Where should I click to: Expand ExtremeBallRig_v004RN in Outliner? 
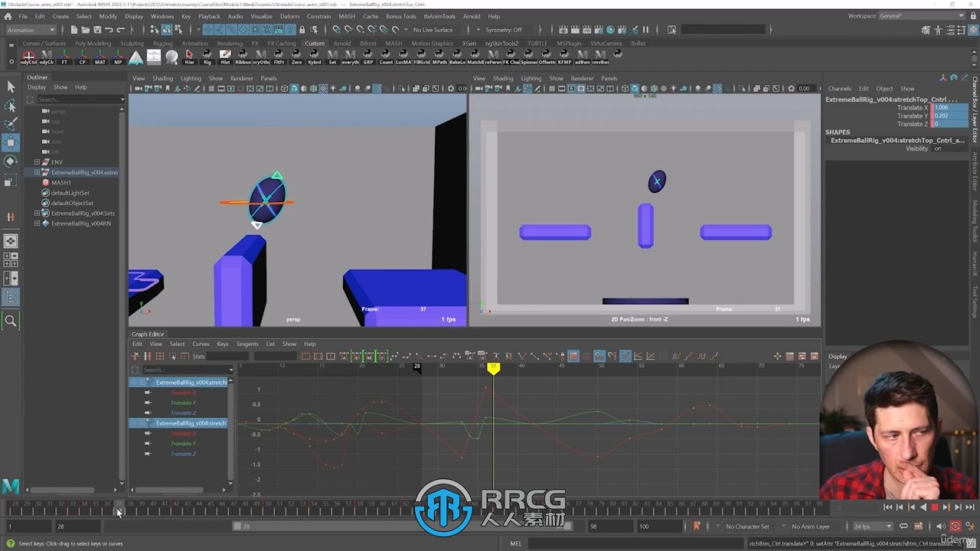pos(37,223)
